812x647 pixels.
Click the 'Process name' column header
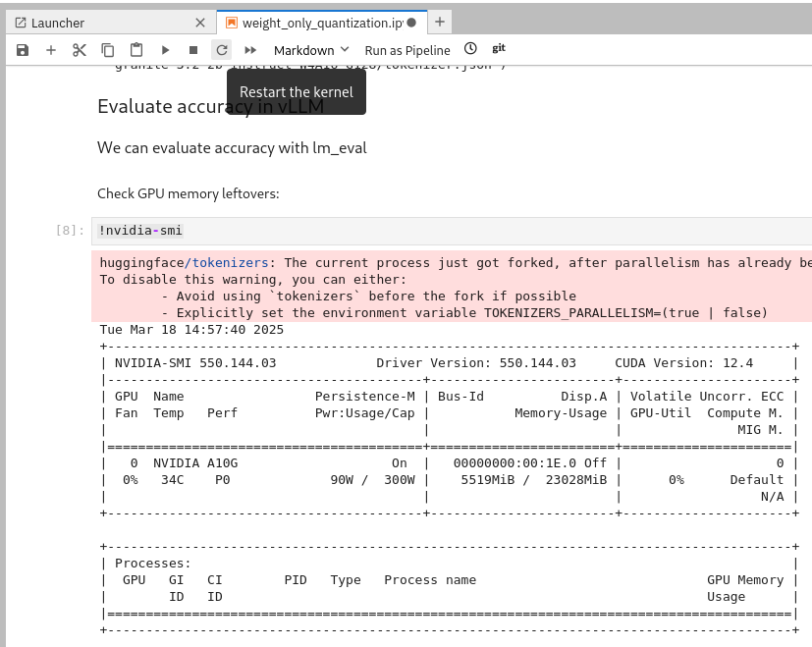[x=430, y=579]
